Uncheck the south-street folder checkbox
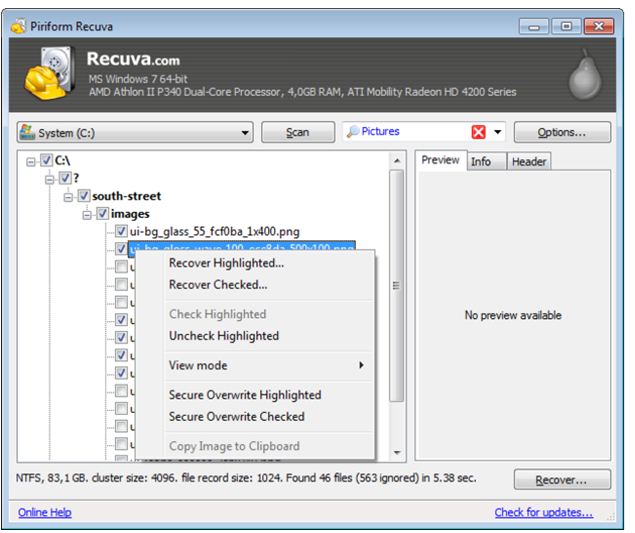 click(84, 196)
